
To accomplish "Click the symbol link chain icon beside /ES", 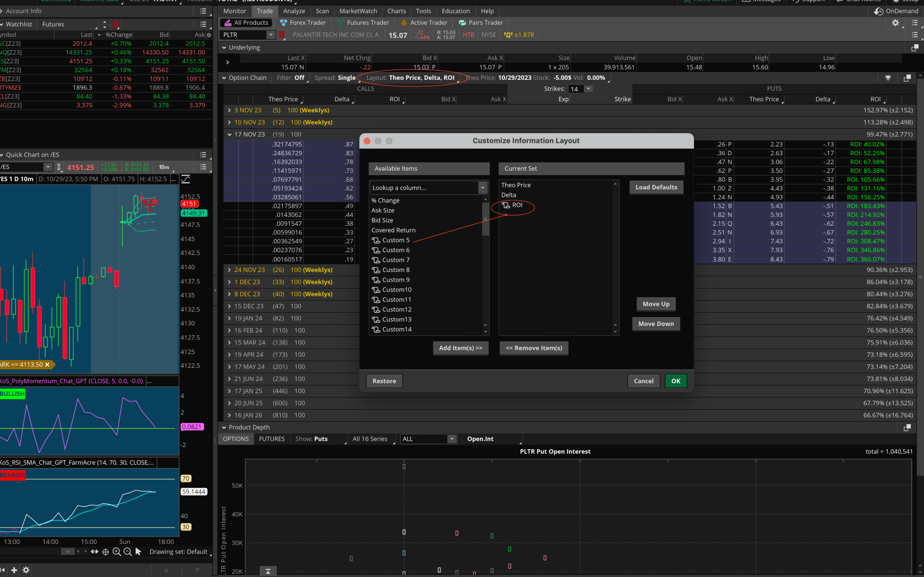I will (x=59, y=167).
